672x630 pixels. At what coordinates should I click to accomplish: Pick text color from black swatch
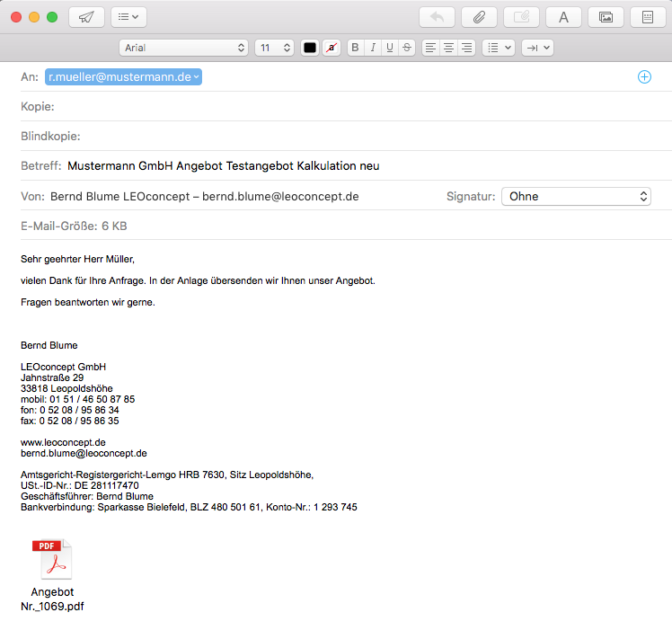(310, 48)
